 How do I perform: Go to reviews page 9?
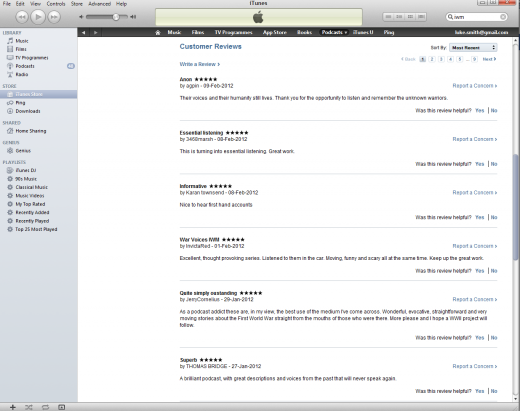474,59
